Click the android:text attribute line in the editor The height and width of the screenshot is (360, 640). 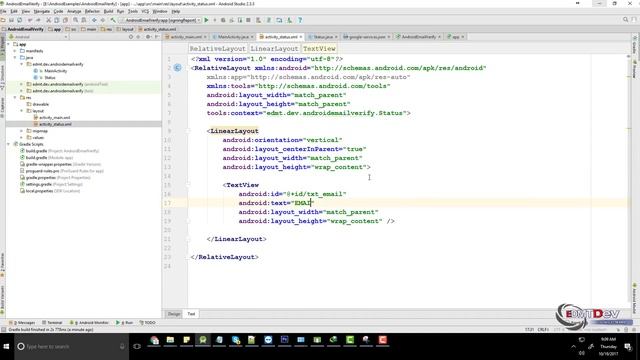coord(276,203)
